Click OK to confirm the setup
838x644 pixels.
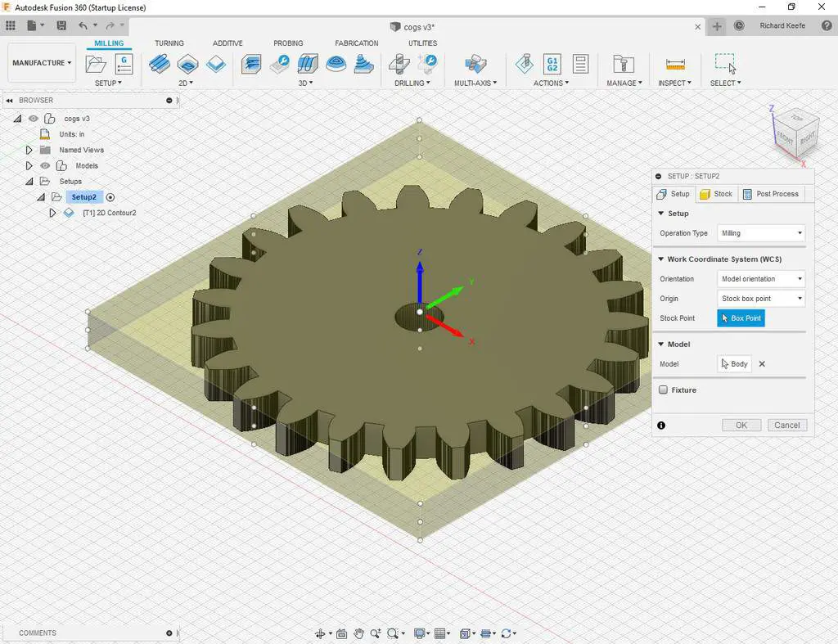coord(741,425)
